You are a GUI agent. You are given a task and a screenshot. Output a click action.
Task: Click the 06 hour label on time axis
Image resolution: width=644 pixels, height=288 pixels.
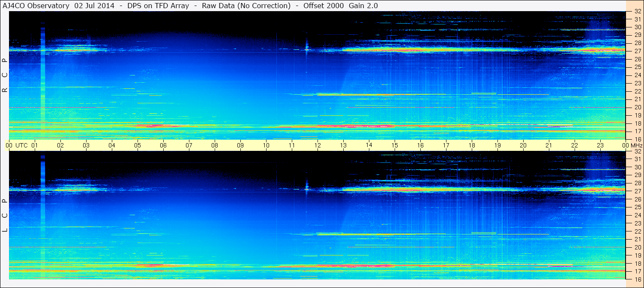163,145
